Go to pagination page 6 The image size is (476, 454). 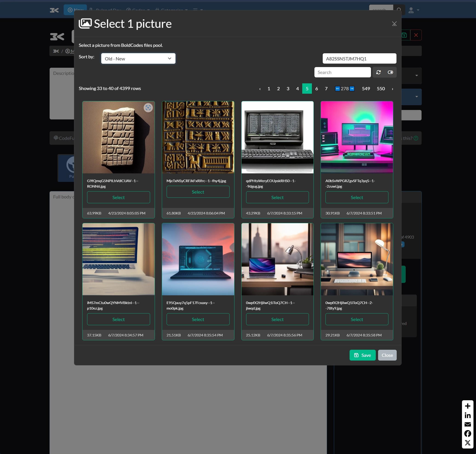point(316,89)
